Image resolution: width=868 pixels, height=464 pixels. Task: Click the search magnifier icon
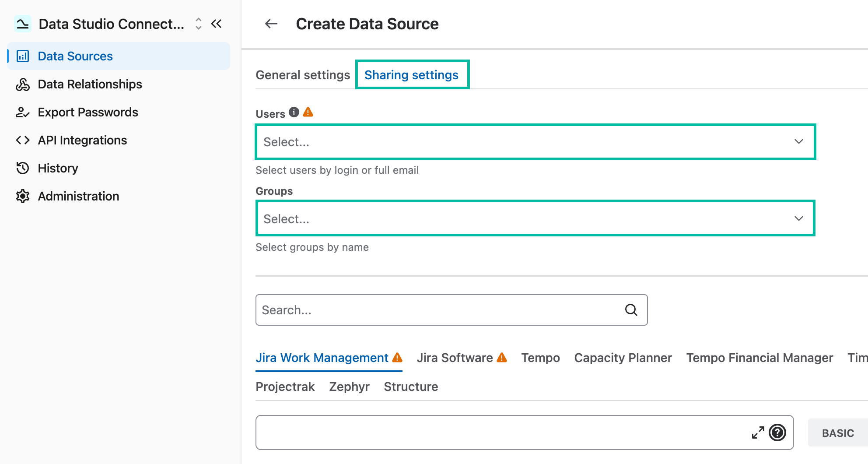pyautogui.click(x=631, y=310)
